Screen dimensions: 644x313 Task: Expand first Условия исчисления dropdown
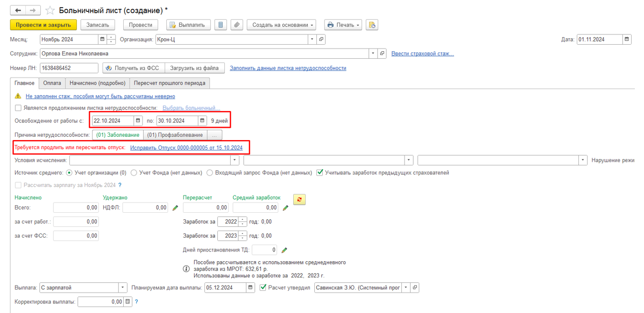coord(235,159)
